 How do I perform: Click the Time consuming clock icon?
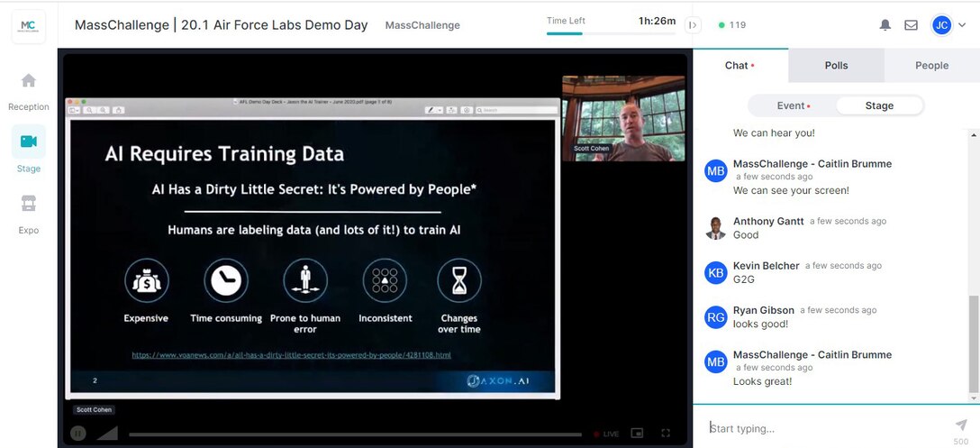tap(225, 280)
